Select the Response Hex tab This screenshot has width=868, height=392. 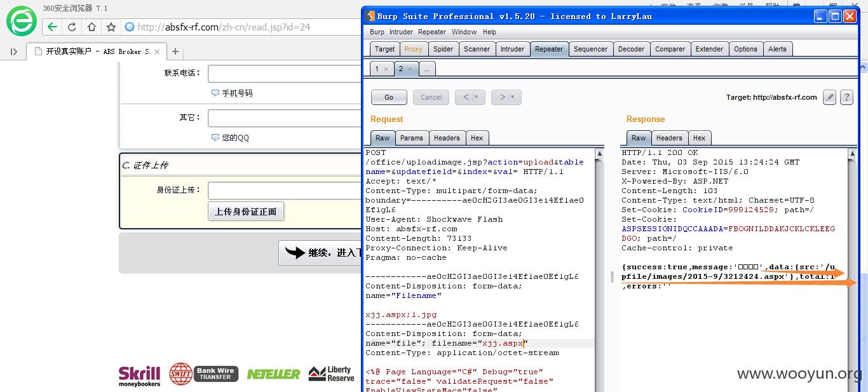(699, 138)
